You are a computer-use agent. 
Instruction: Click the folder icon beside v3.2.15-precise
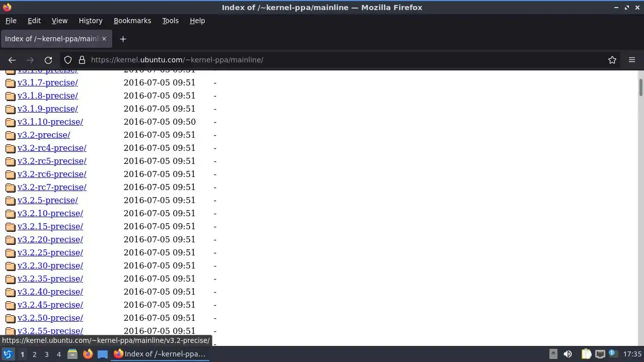tap(10, 227)
